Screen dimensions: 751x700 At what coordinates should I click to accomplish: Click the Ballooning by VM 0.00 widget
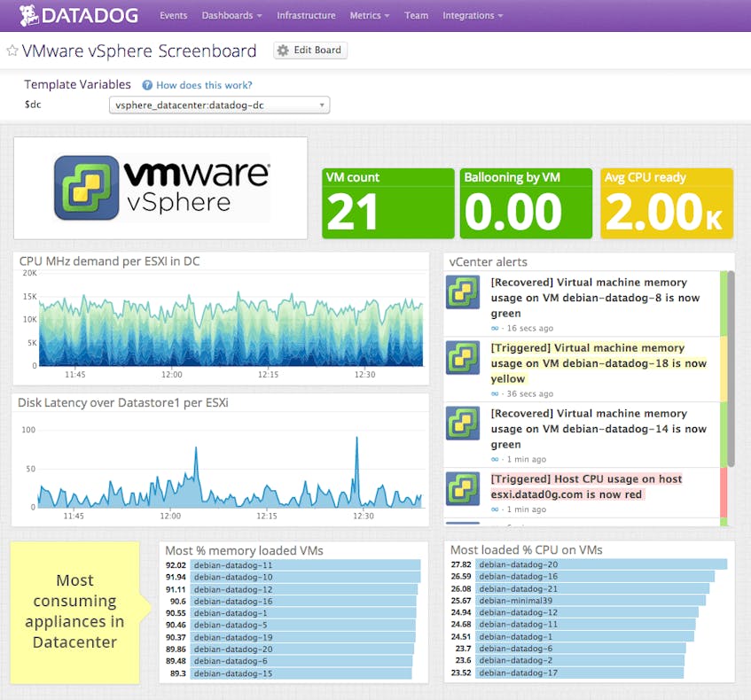526,204
